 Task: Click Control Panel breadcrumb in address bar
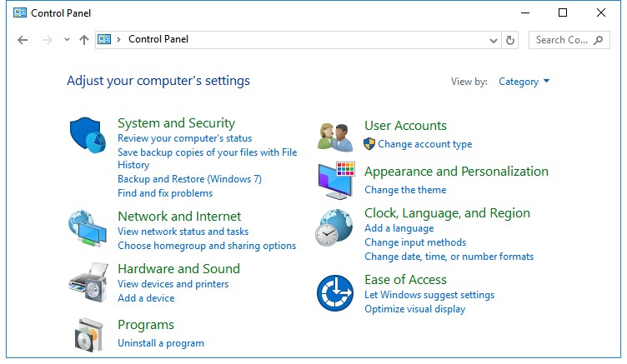[x=158, y=39]
